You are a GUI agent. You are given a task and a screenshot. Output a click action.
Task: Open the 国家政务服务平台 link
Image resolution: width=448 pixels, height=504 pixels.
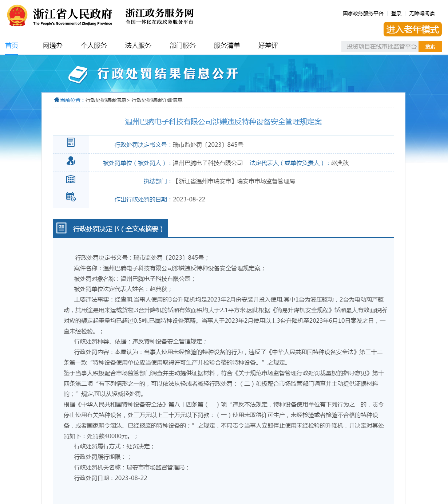point(363,13)
